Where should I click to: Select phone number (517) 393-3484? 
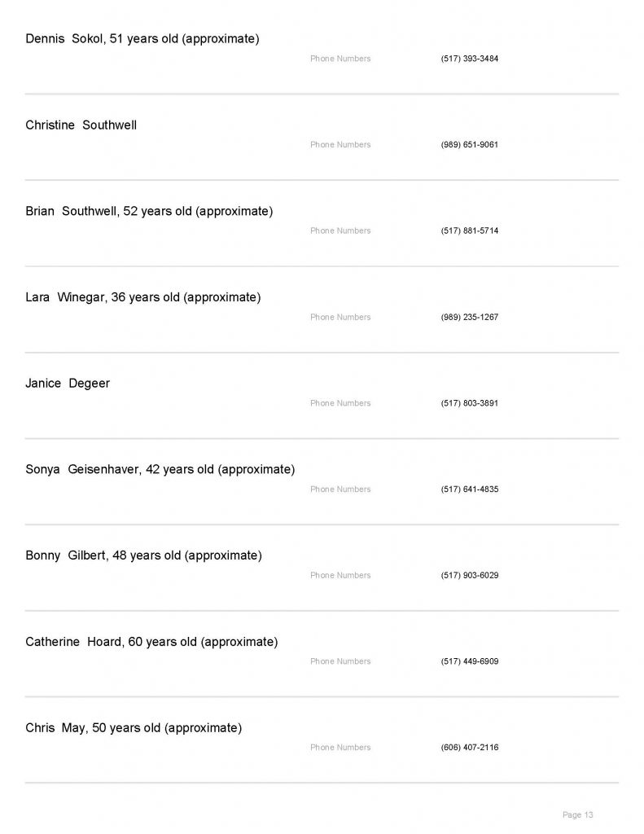pos(469,59)
